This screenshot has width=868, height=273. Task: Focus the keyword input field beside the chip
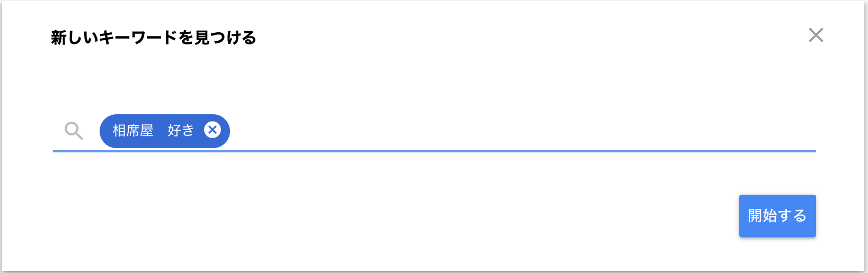tap(522, 131)
